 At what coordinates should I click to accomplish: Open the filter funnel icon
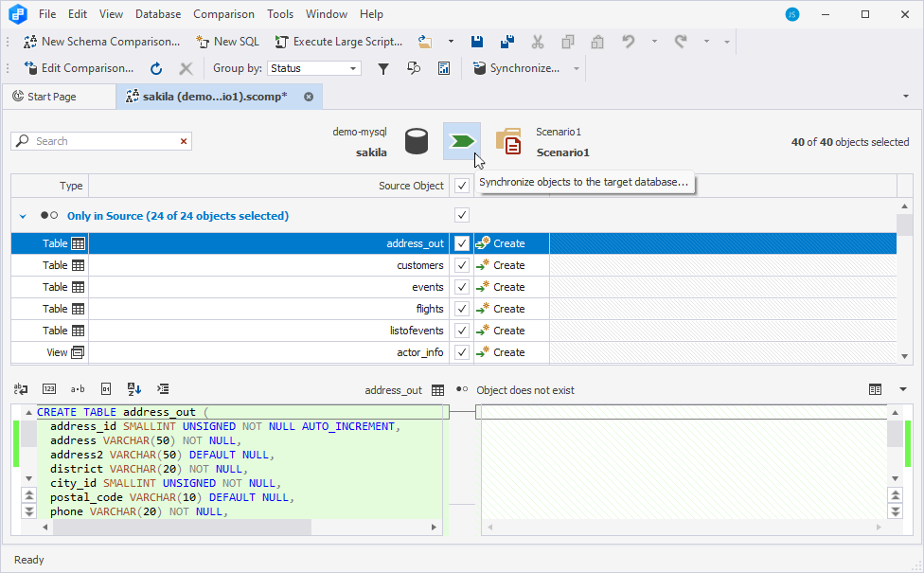point(383,68)
